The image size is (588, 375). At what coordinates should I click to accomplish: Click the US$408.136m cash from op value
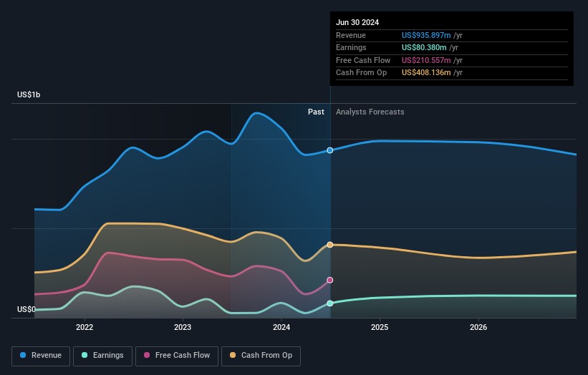[x=426, y=73]
